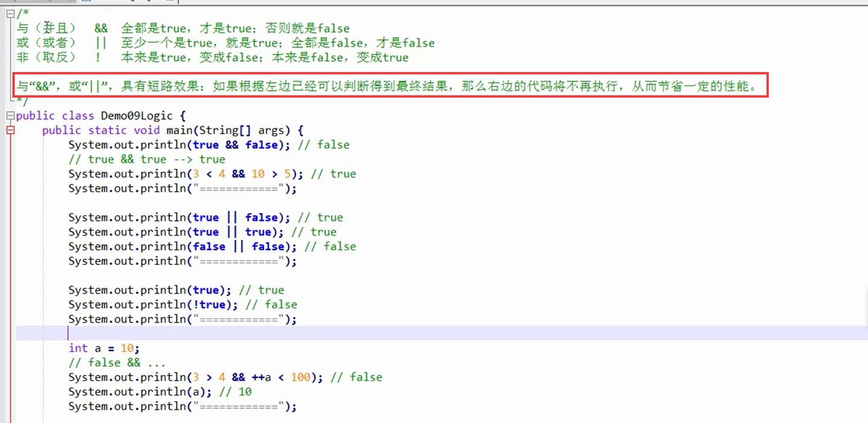The height and width of the screenshot is (423, 868).
Task: Collapse the fold marker beside the /* comment
Action: (x=11, y=13)
